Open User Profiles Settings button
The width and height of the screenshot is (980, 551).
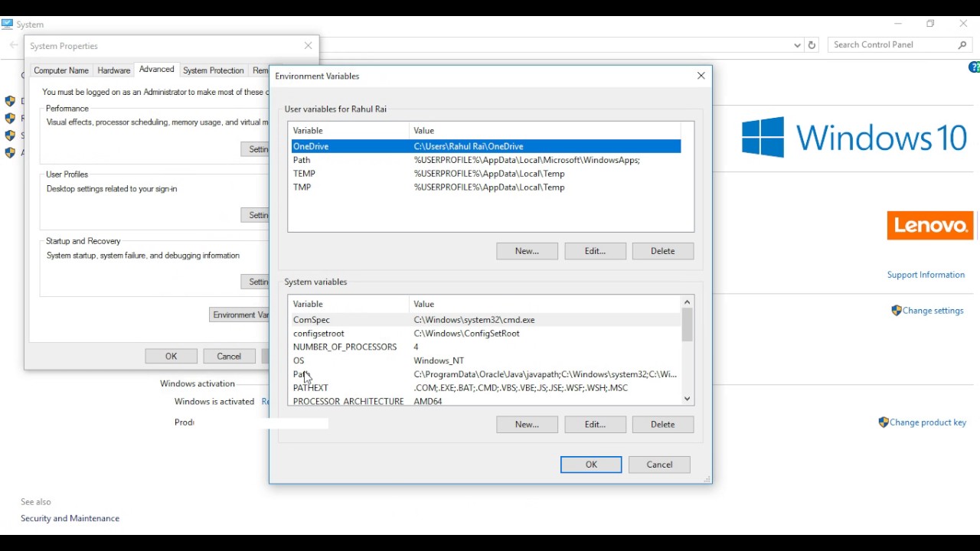click(255, 215)
